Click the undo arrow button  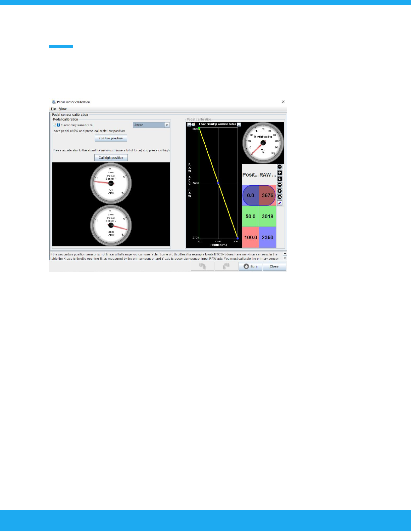pos(203,267)
